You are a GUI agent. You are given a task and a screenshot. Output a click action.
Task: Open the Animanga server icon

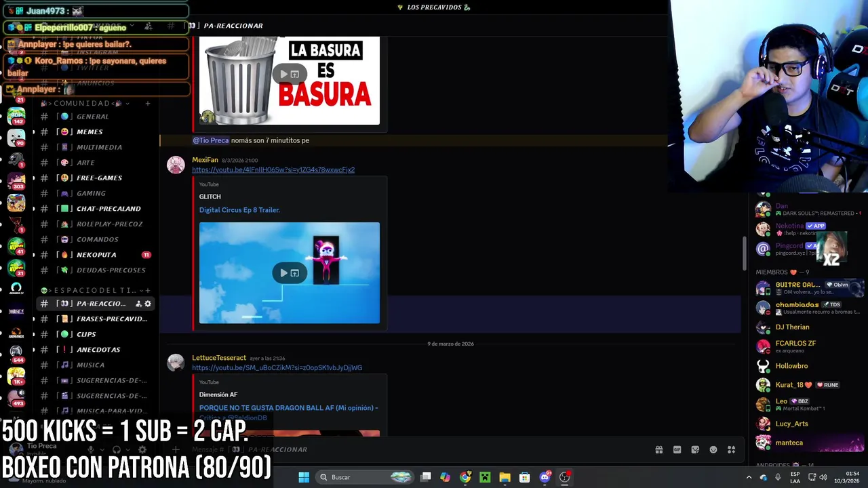point(16,333)
